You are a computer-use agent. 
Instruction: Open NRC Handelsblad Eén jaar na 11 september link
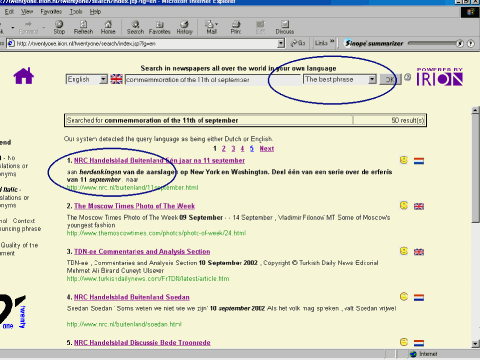159,160
